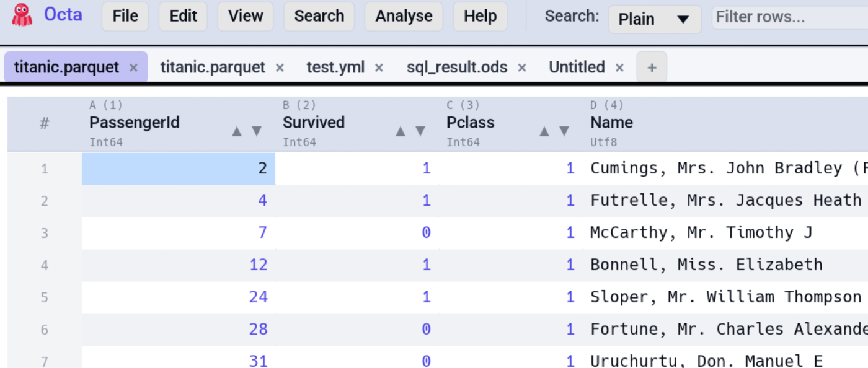
Task: Click the Octa octopus logo icon
Action: [x=22, y=15]
